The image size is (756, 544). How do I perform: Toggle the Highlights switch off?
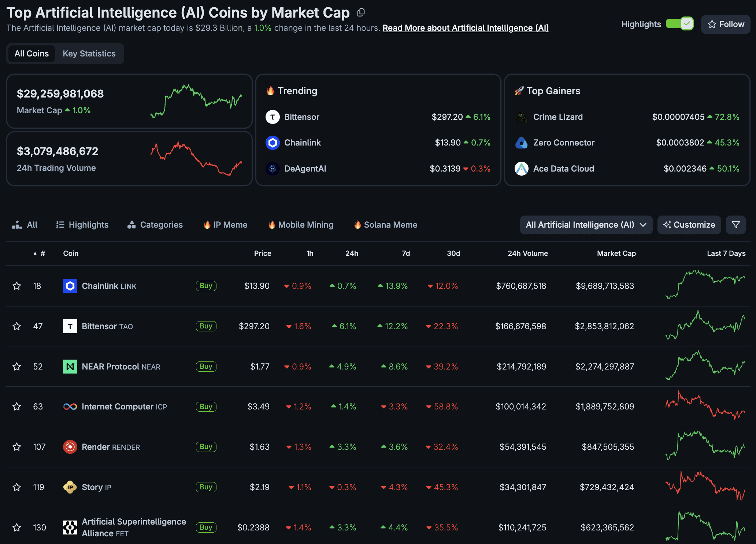tap(680, 24)
